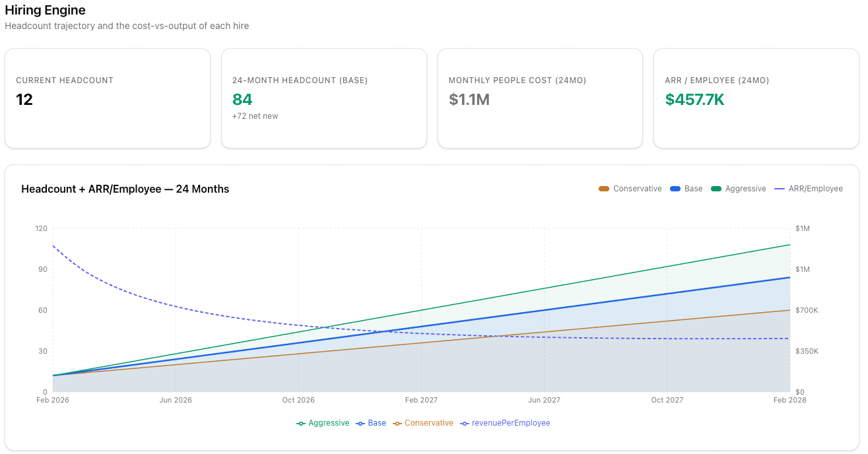This screenshot has height=454, width=868.
Task: Select the orange Conservative swatch in top legend
Action: (604, 189)
